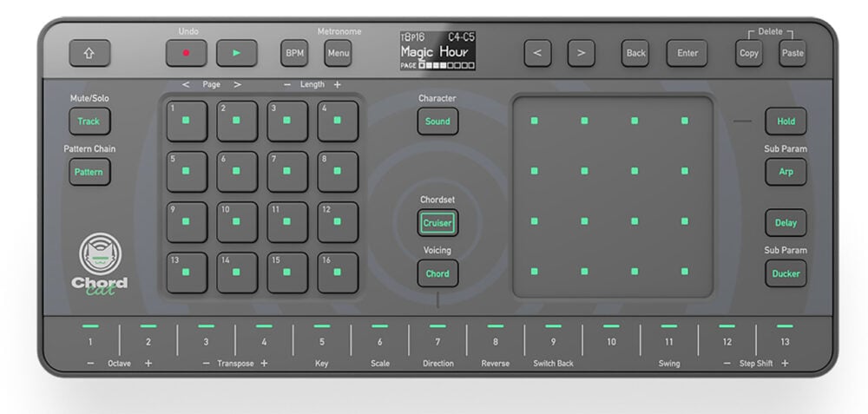Select the Pattern mode button
The image size is (868, 414).
point(89,172)
